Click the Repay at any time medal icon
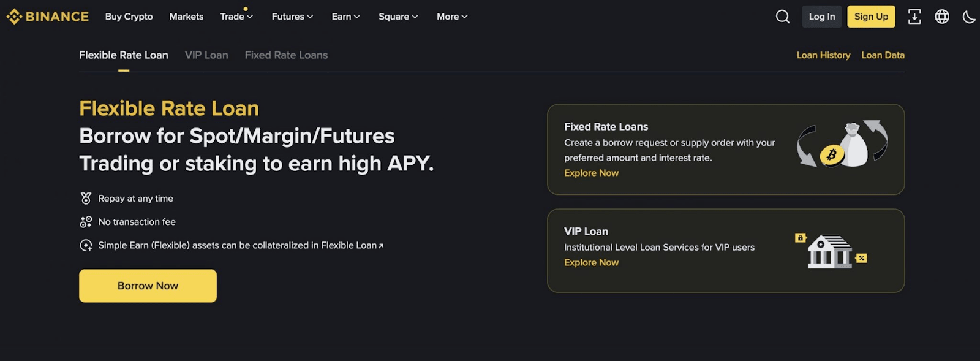Screen dimensions: 980x361 point(86,199)
